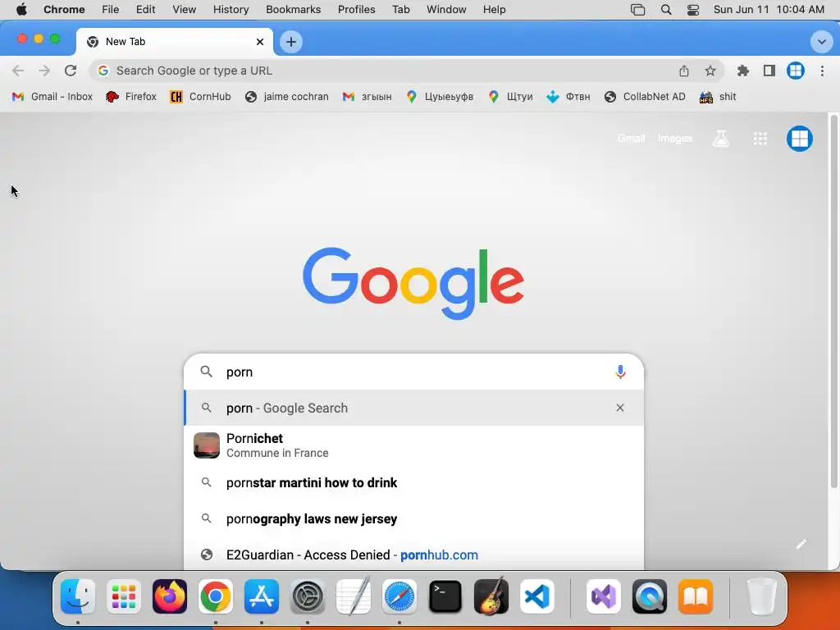The width and height of the screenshot is (840, 630).
Task: Open a new tab with plus button
Action: coord(291,42)
